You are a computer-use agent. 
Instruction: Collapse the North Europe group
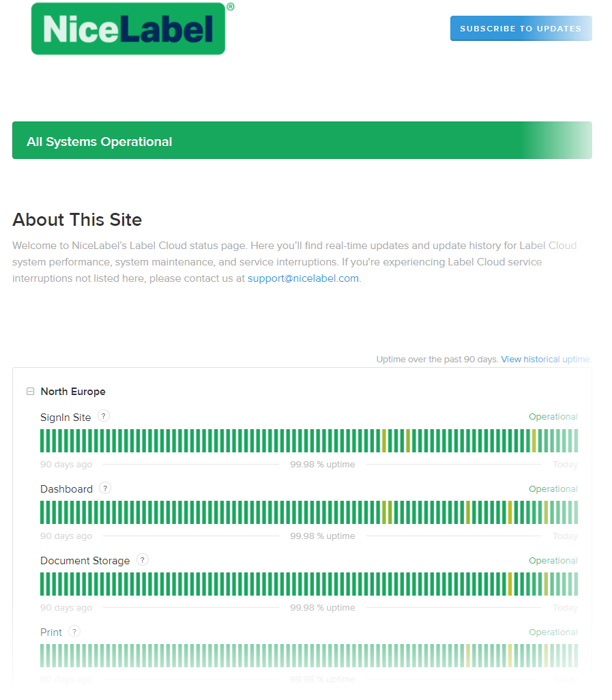[x=30, y=392]
